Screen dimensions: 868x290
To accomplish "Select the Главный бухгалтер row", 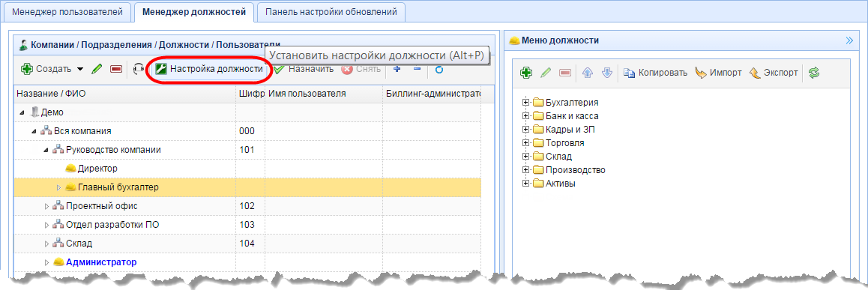I will pos(247,187).
